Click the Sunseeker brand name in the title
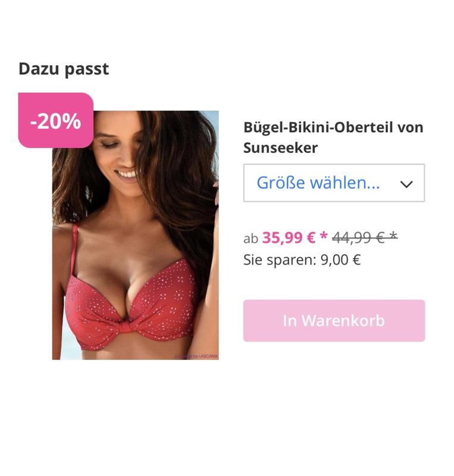 click(280, 148)
